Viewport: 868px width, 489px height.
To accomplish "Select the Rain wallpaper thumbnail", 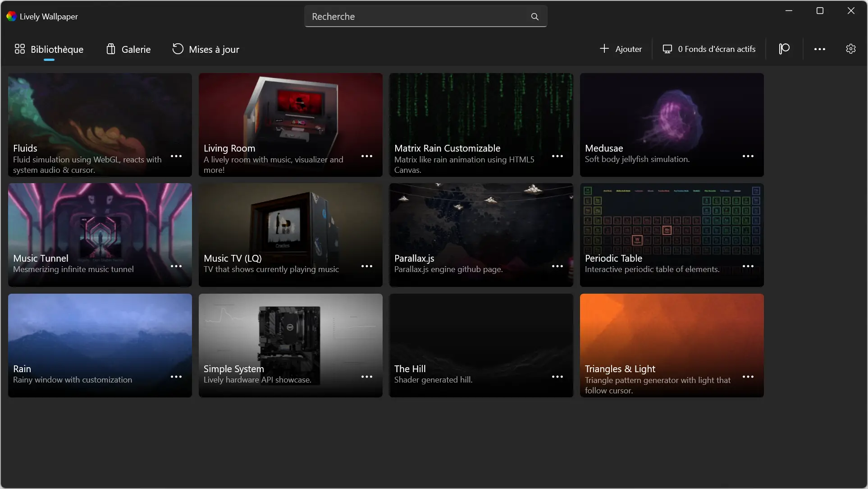I will point(100,346).
